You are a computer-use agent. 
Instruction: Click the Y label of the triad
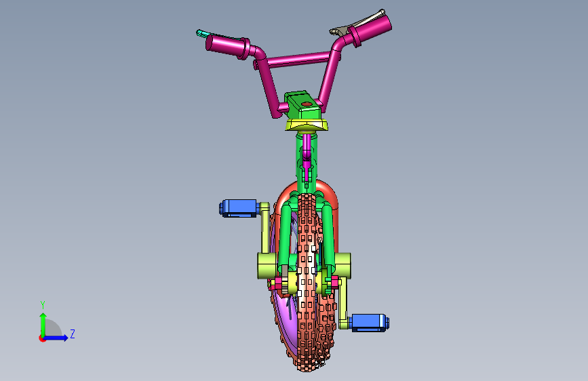(43, 305)
